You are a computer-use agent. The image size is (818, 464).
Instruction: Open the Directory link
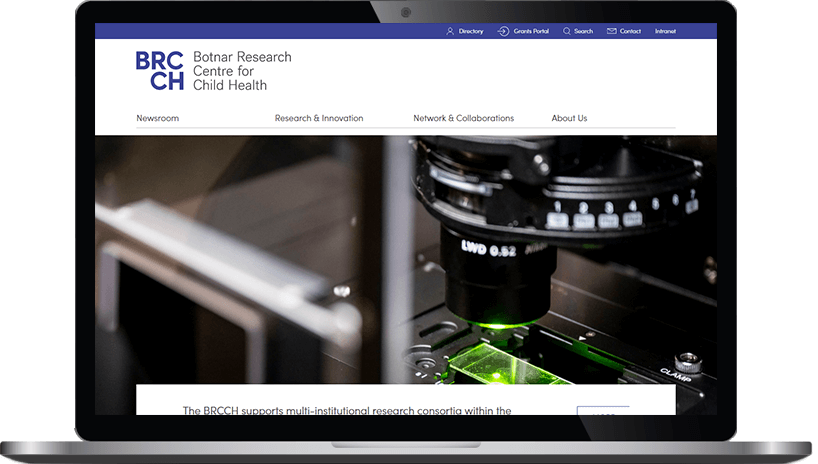pyautogui.click(x=471, y=31)
